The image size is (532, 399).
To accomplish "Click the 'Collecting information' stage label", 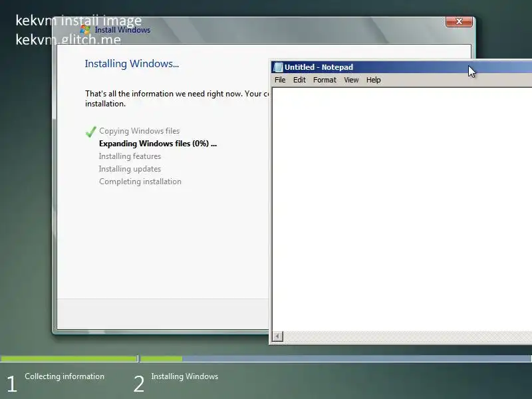I will tap(65, 376).
